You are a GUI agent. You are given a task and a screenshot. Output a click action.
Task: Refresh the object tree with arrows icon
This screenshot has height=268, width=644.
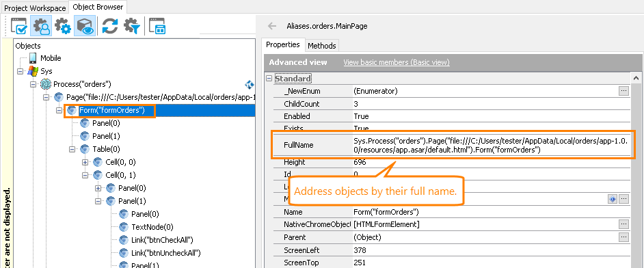110,26
